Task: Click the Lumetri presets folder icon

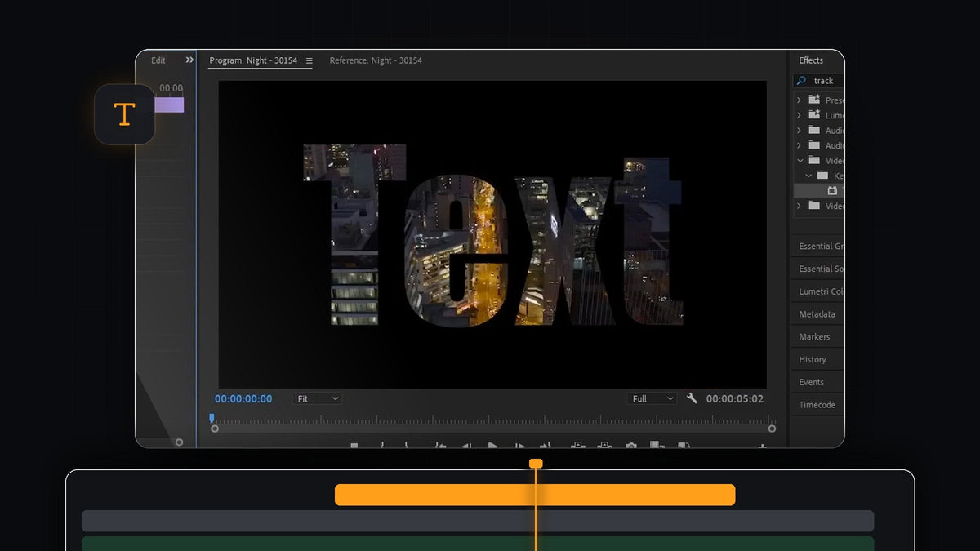Action: [814, 115]
